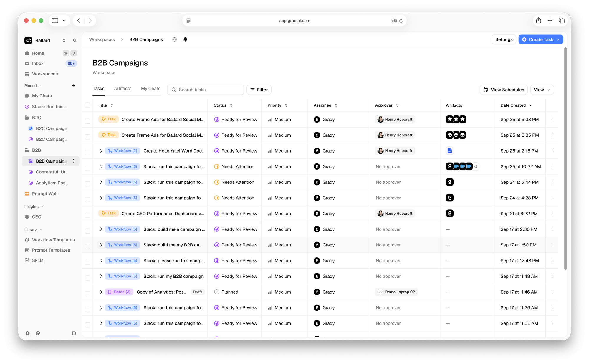The height and width of the screenshot is (364, 589).
Task: Click the Search tasks input field
Action: click(x=206, y=90)
